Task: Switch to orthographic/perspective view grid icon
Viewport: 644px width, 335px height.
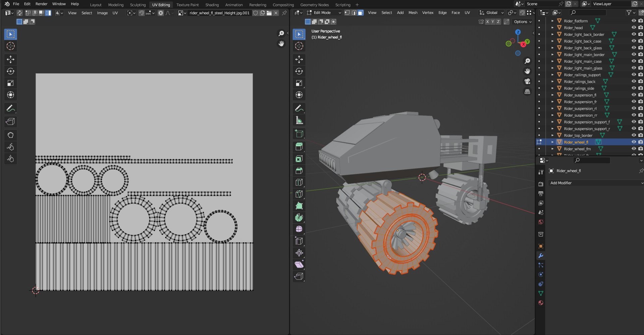Action: pos(527,92)
